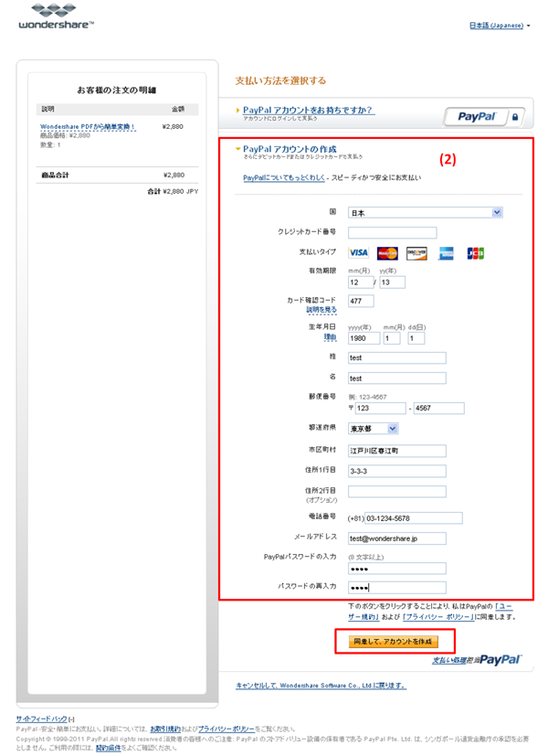Click expiry year field showing 13

pos(393,282)
